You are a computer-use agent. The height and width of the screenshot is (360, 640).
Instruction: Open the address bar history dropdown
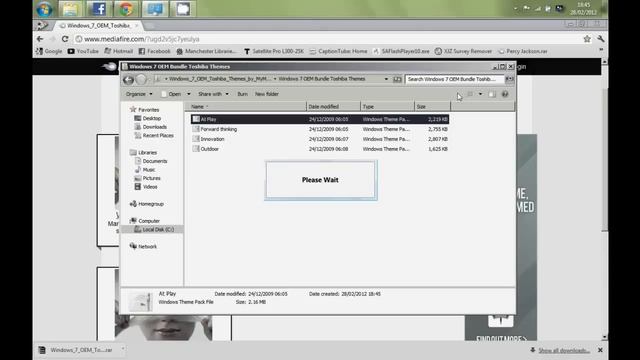[386, 79]
